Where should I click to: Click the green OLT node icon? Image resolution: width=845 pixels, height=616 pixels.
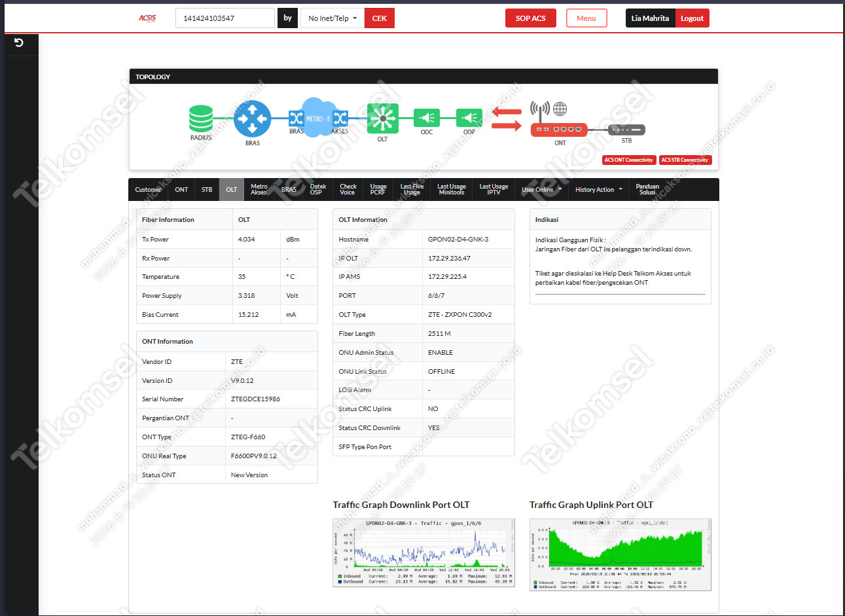(383, 118)
